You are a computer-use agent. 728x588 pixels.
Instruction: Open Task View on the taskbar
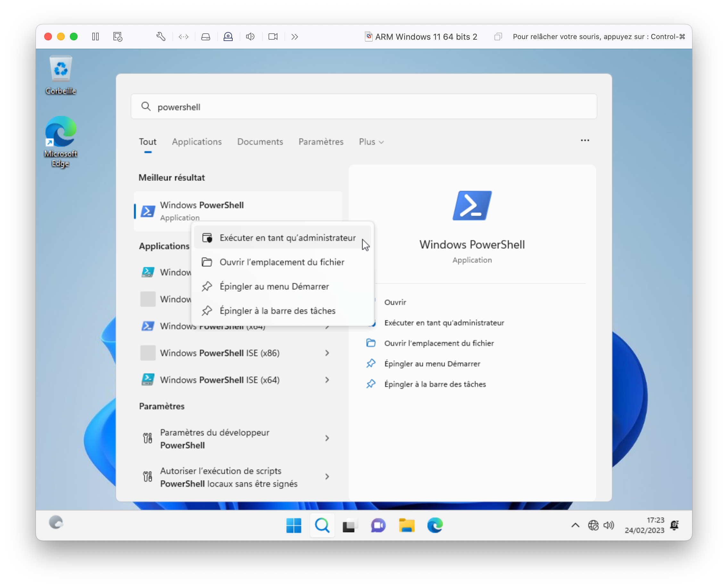[350, 525]
